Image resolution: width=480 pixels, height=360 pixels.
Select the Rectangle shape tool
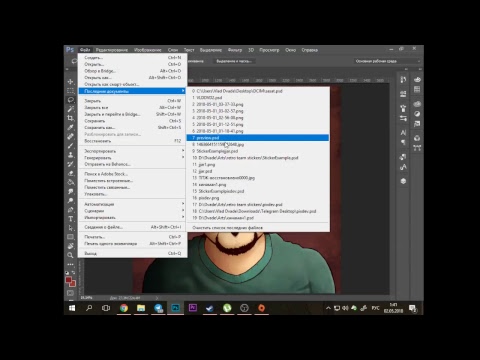click(x=70, y=237)
